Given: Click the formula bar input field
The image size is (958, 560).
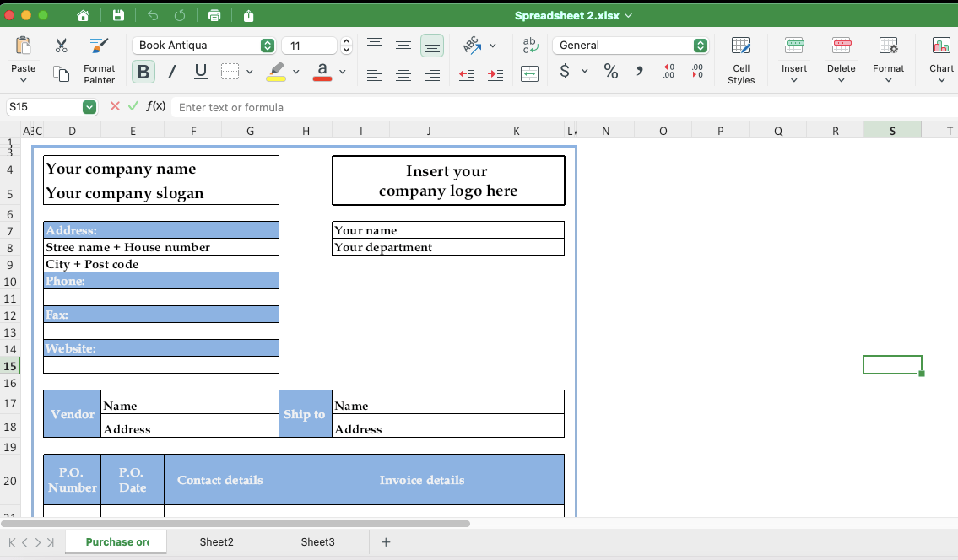Looking at the screenshot, I should tap(565, 107).
